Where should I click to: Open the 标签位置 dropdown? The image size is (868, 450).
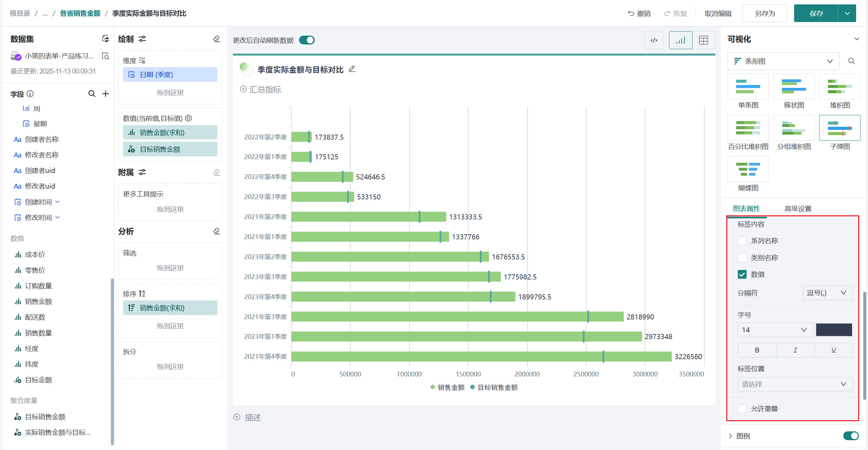point(795,384)
